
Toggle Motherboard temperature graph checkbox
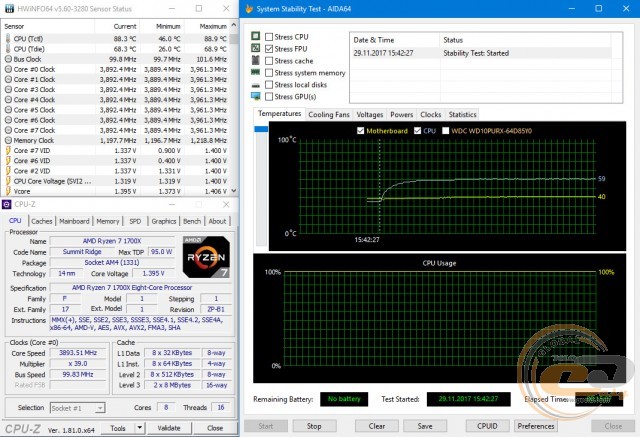360,131
